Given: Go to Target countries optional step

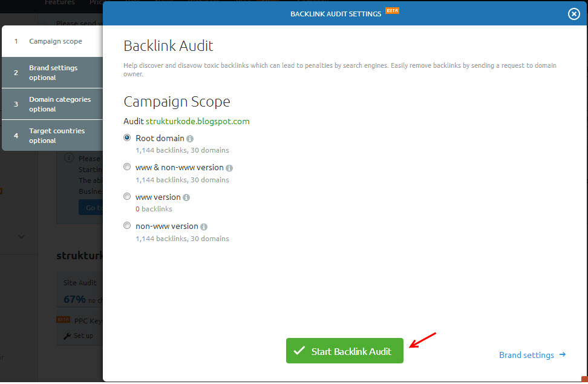Looking at the screenshot, I should pyautogui.click(x=53, y=136).
